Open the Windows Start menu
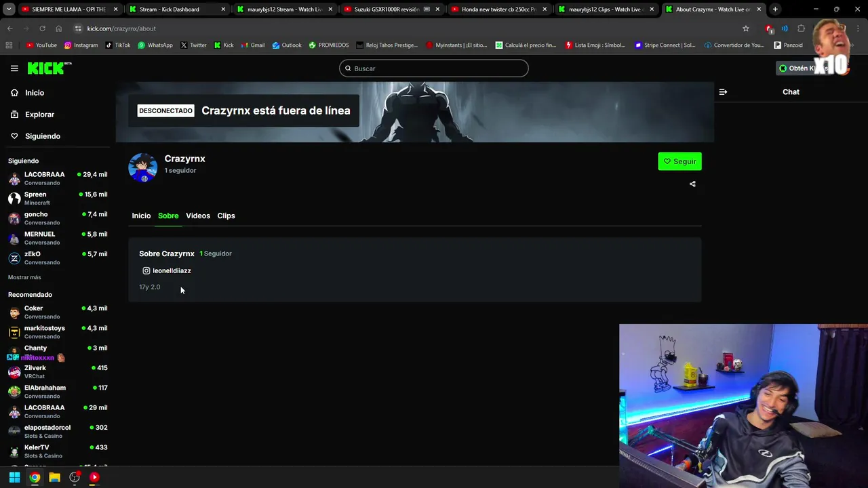This screenshot has width=868, height=488. [x=14, y=477]
